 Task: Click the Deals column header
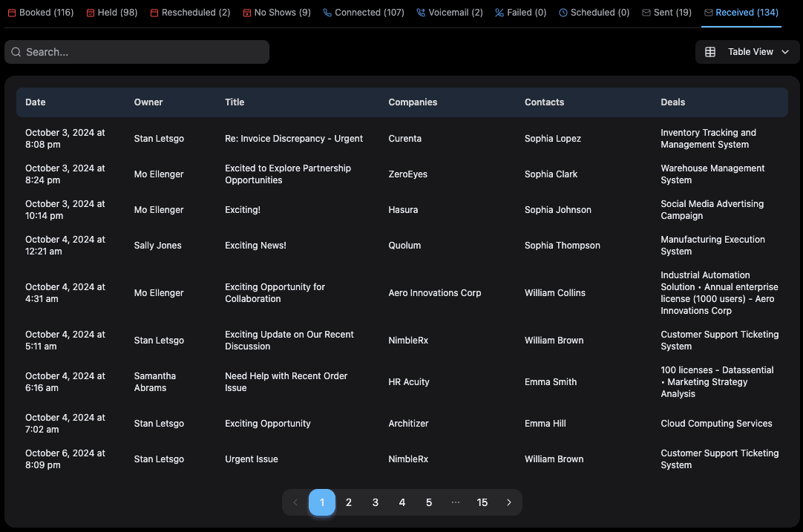click(x=673, y=102)
